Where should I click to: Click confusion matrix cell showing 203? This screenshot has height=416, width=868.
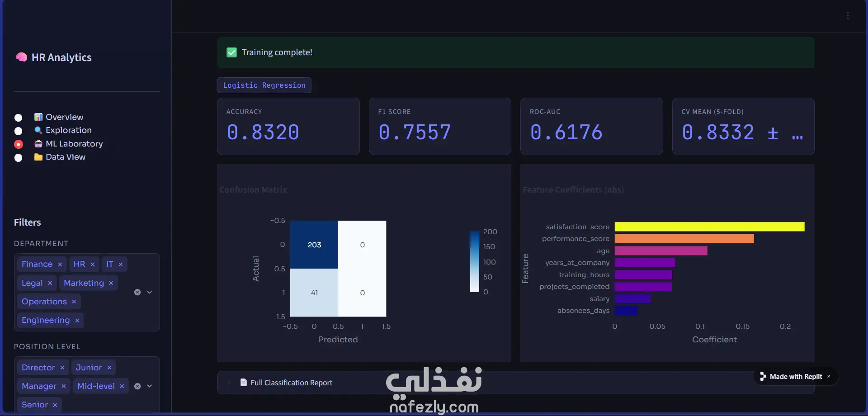[314, 245]
